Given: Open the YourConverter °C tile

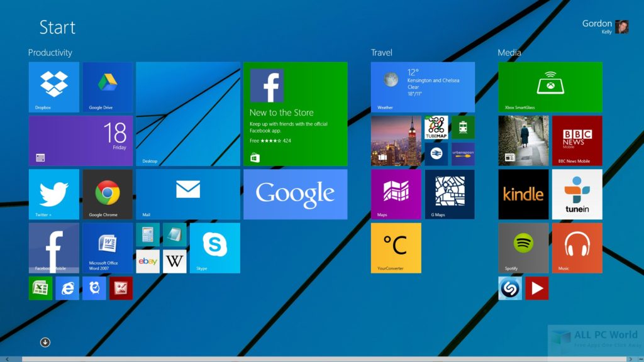Looking at the screenshot, I should (x=396, y=248).
